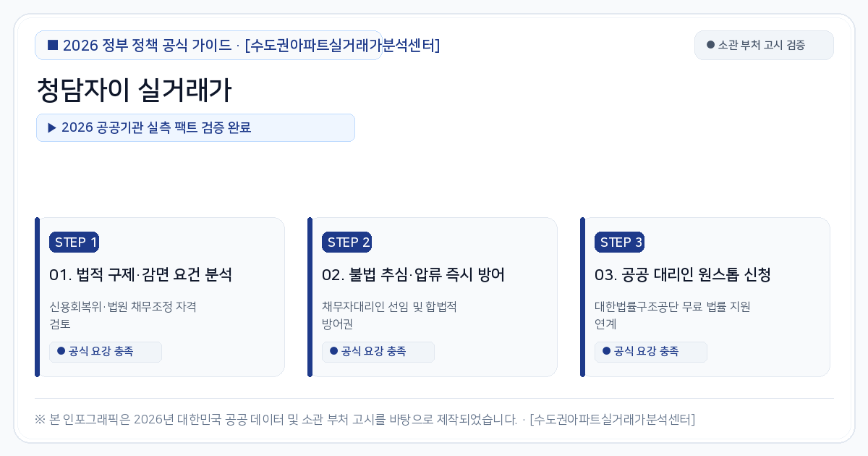Image resolution: width=868 pixels, height=456 pixels.
Task: Select the 채무자대리인 선임 및 합법적 방어권 text
Action: pyautogui.click(x=389, y=315)
